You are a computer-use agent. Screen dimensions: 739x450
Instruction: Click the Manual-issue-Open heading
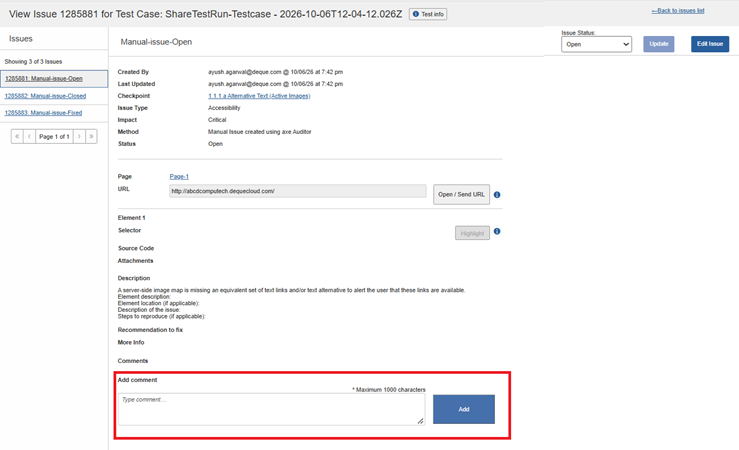coord(156,42)
